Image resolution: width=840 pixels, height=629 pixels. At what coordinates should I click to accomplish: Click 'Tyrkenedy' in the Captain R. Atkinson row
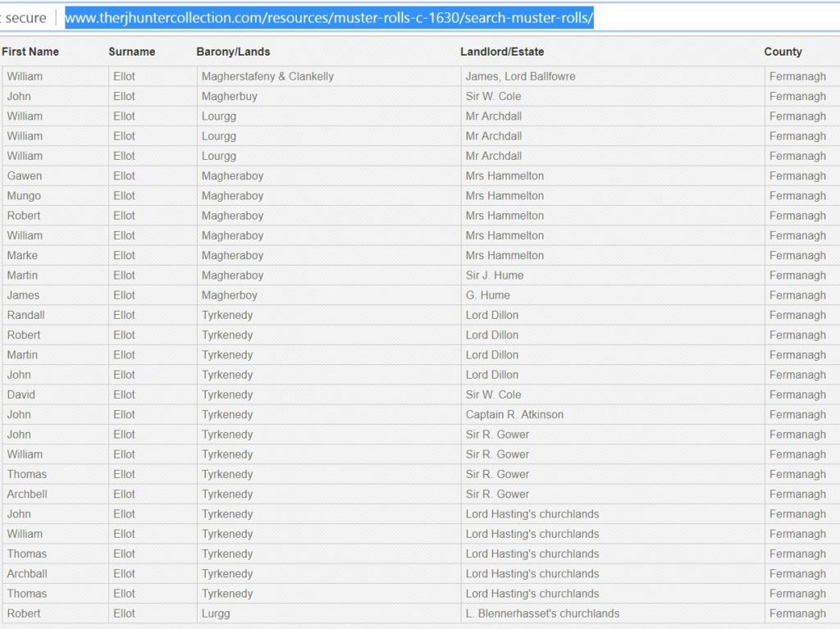click(227, 414)
